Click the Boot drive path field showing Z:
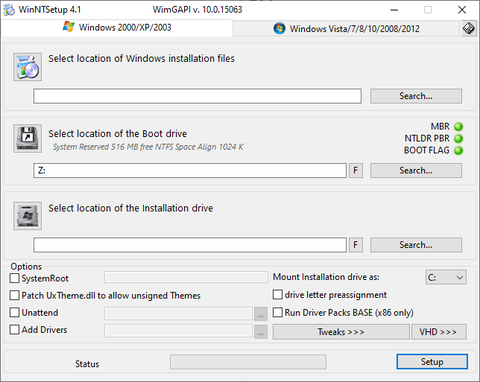This screenshot has width=480, height=382. (190, 171)
